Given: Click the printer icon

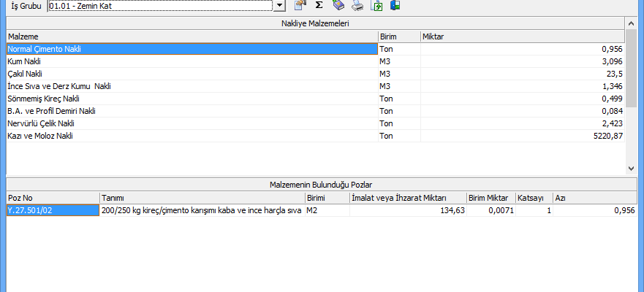Looking at the screenshot, I should (x=357, y=6).
